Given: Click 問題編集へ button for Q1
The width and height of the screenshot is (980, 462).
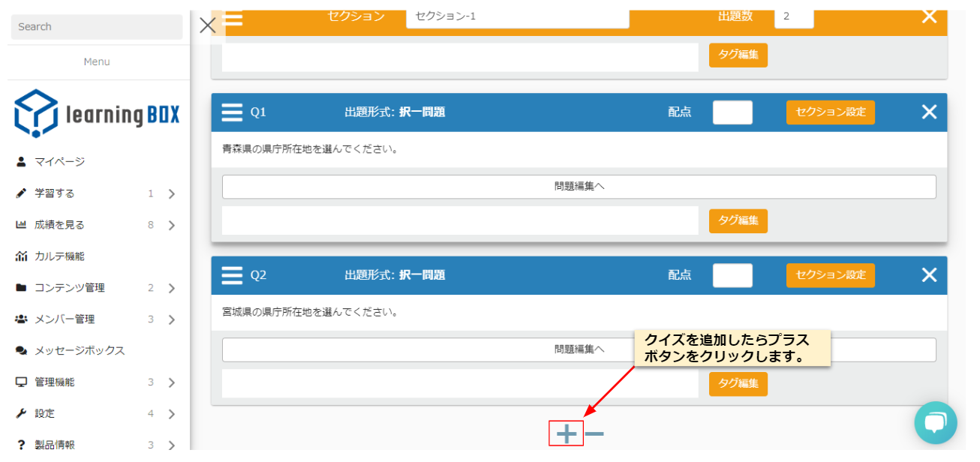Looking at the screenshot, I should (579, 187).
